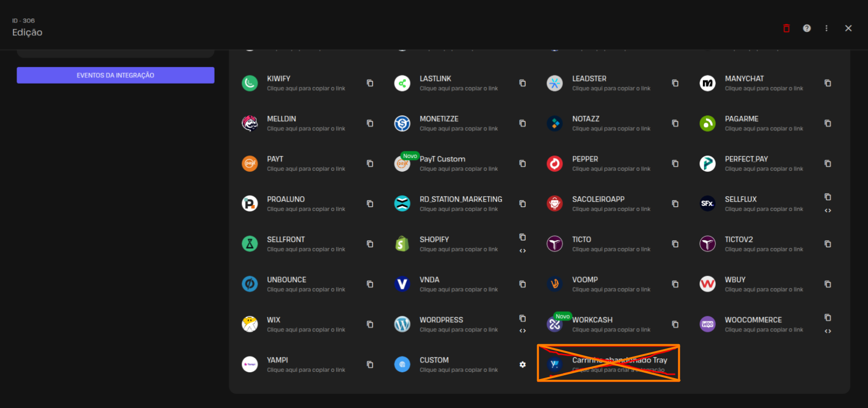Copy the PayT Custom link

tap(522, 164)
